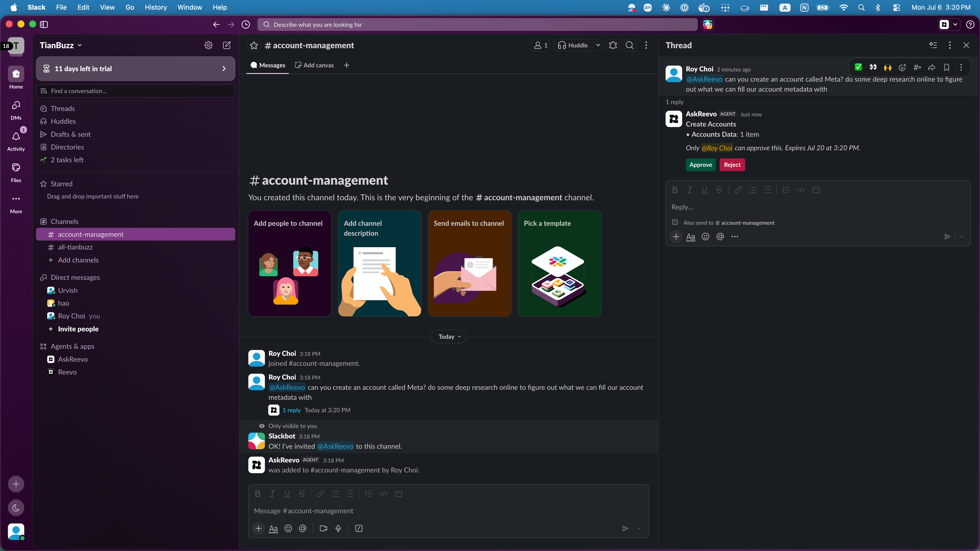Add raised hands reaction to message
Viewport: 980px width, 551px height.
coord(888,67)
